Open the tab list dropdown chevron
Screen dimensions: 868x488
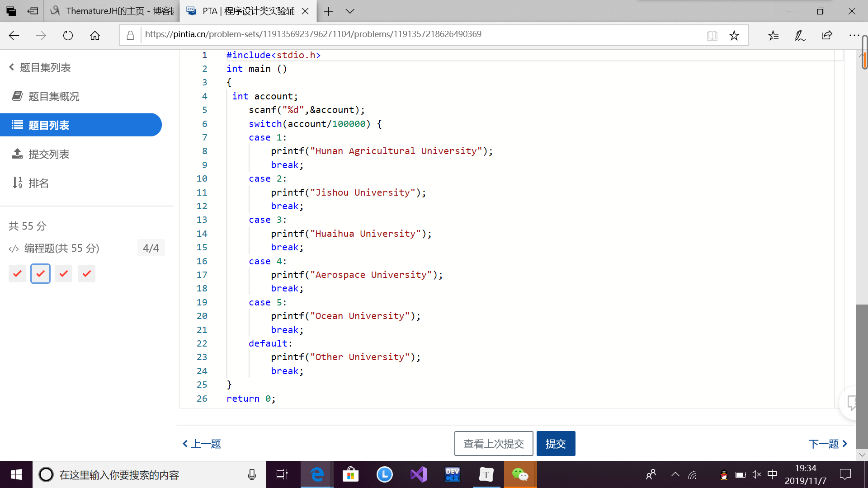(x=350, y=11)
